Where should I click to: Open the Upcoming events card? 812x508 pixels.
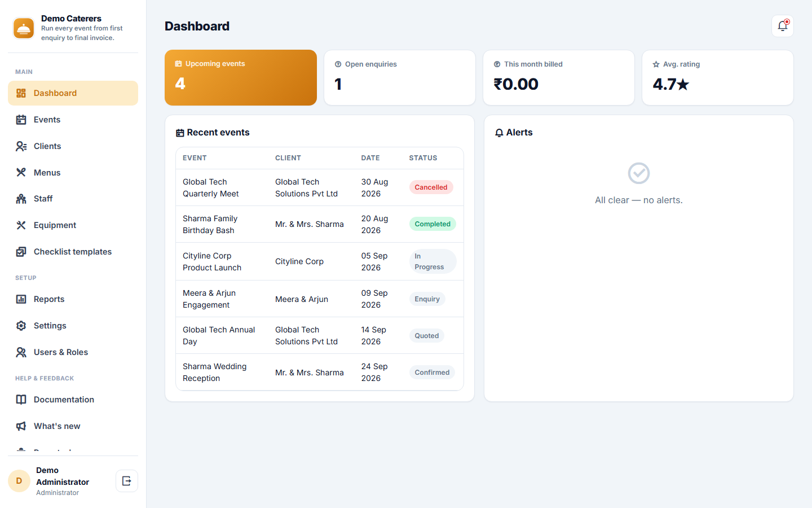coord(241,77)
